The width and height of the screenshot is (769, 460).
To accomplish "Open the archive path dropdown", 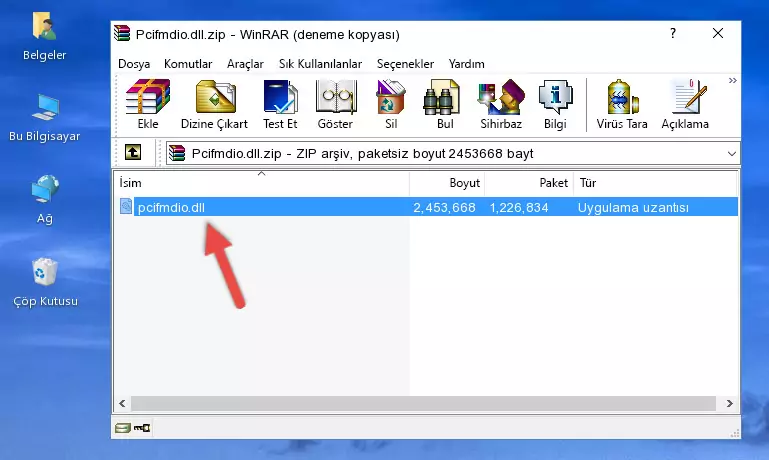I will pyautogui.click(x=732, y=153).
